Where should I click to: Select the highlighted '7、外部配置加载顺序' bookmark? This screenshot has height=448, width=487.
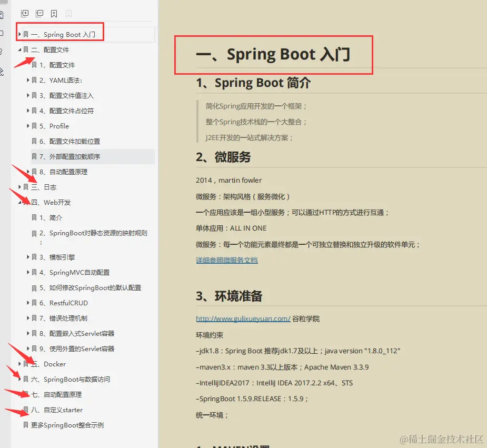click(x=68, y=156)
